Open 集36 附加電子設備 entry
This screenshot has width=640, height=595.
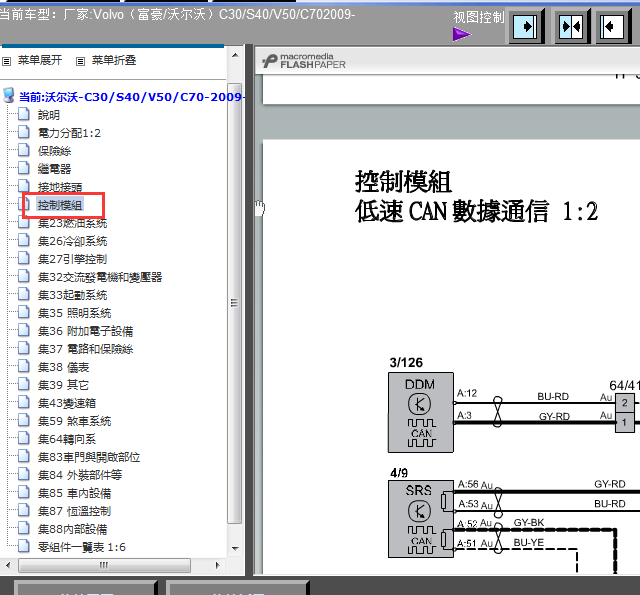[x=85, y=331]
